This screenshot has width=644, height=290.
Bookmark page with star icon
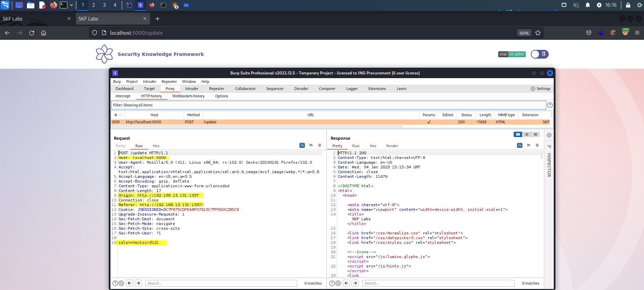538,33
